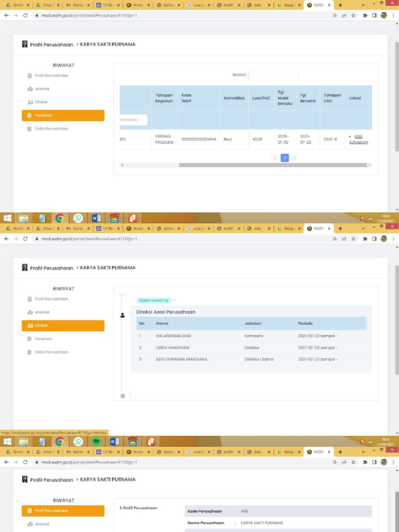Viewport: 399px width, 532px height.
Task: Select the Kode Perusahaan value 4116
Action: (244, 511)
